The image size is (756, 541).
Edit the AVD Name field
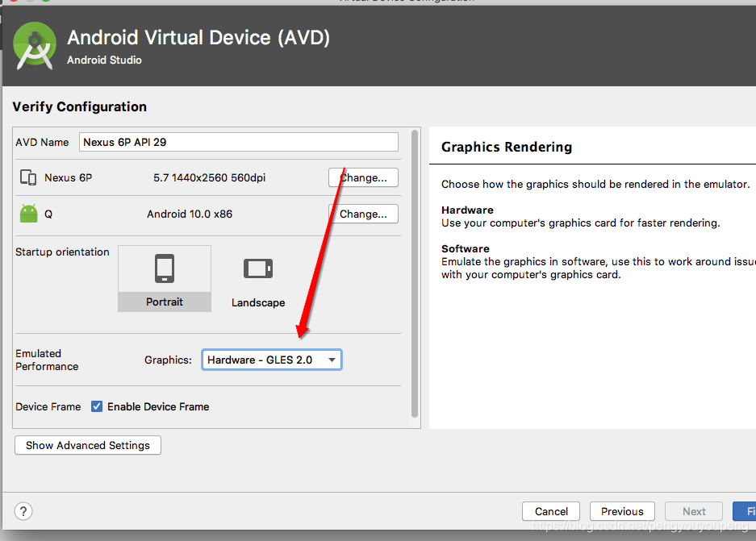coord(239,142)
